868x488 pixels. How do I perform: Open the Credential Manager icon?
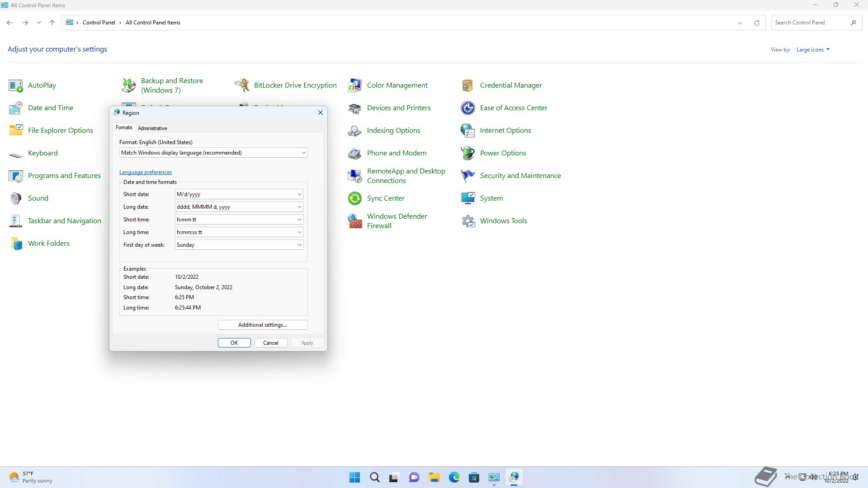(x=468, y=85)
